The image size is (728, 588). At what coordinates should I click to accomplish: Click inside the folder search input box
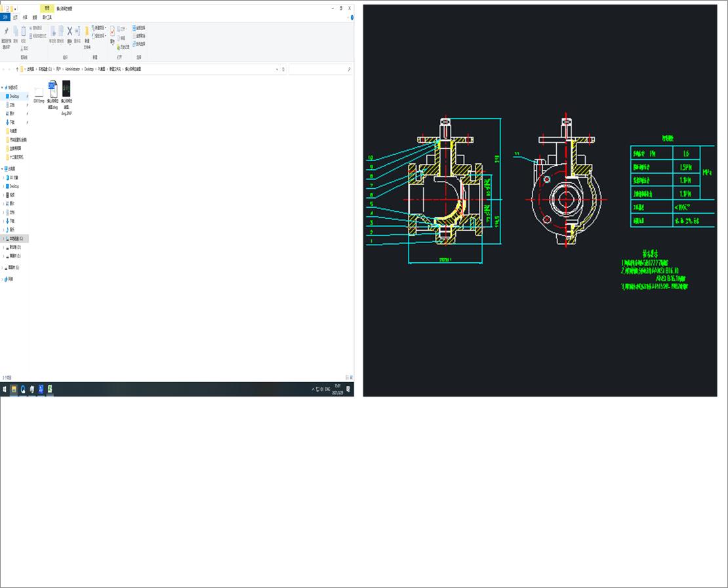click(317, 69)
